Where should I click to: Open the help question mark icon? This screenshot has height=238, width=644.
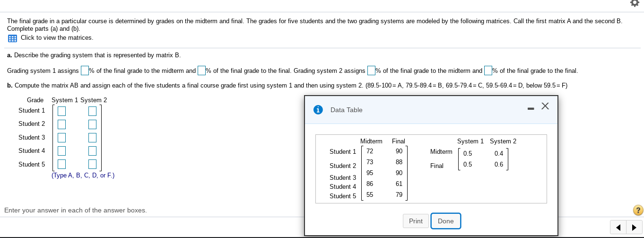tap(637, 210)
